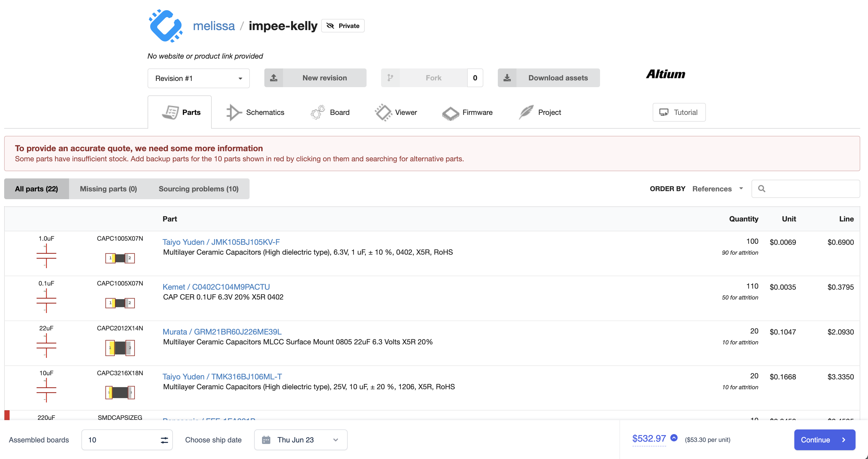Image resolution: width=868 pixels, height=459 pixels.
Task: Click the upload icon on New revision
Action: tap(274, 78)
